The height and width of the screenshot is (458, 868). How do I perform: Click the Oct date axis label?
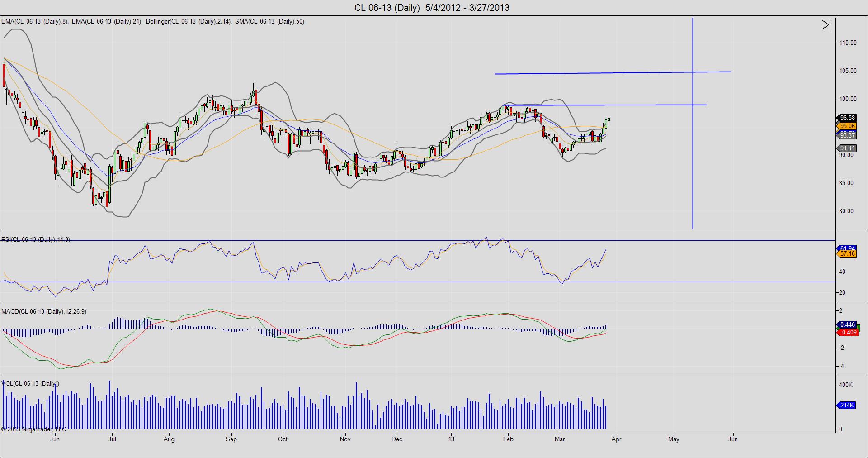pyautogui.click(x=283, y=439)
